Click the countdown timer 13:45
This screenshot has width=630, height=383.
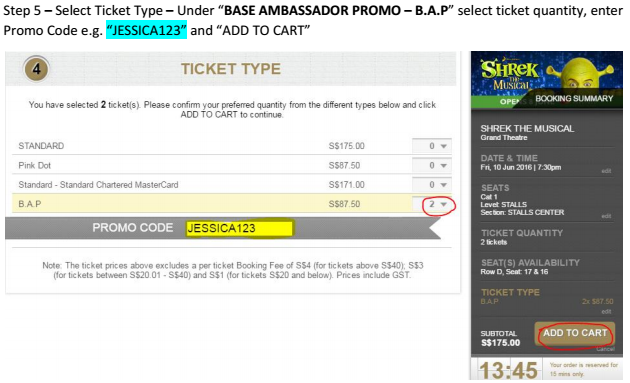click(x=508, y=370)
